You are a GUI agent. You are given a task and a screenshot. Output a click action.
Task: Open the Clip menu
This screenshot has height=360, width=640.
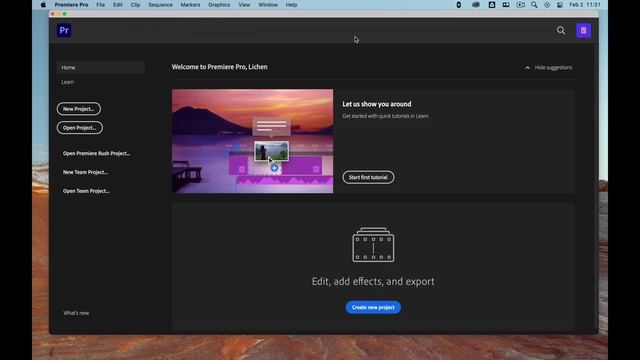[x=135, y=5]
